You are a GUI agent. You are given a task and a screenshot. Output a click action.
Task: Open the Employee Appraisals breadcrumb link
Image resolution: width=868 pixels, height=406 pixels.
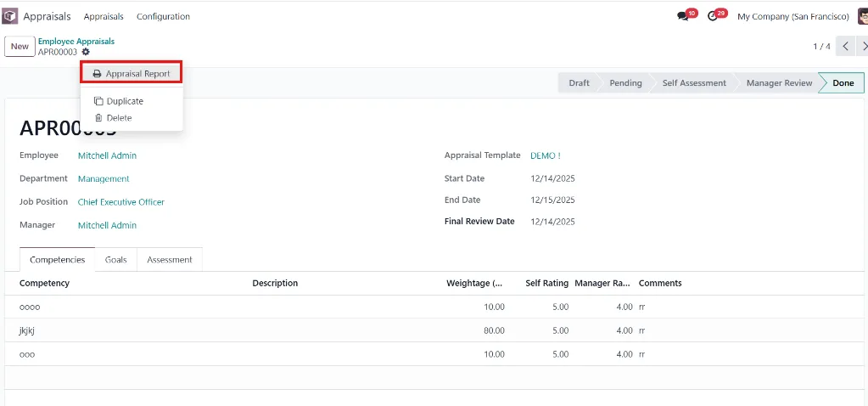point(76,42)
